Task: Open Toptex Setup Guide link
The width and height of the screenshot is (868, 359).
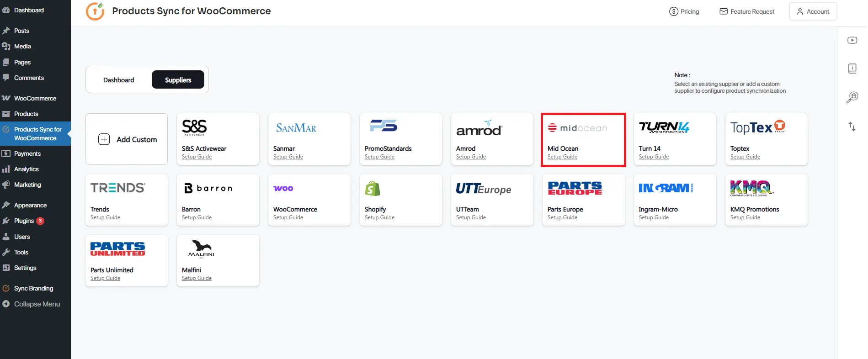Action: click(745, 157)
